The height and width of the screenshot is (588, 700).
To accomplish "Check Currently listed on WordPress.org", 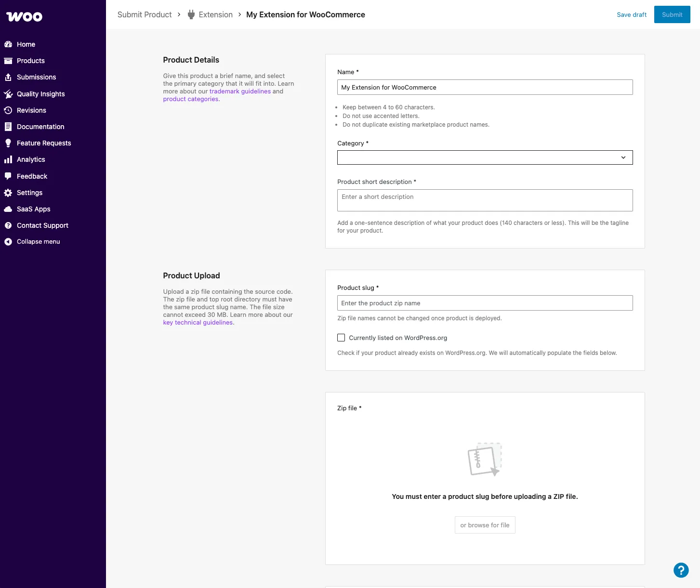I will coord(341,338).
